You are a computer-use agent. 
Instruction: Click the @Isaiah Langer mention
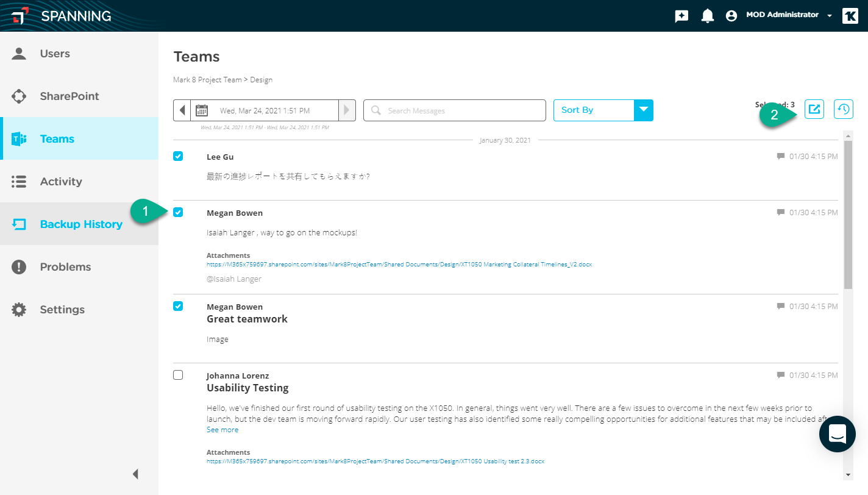coord(234,279)
